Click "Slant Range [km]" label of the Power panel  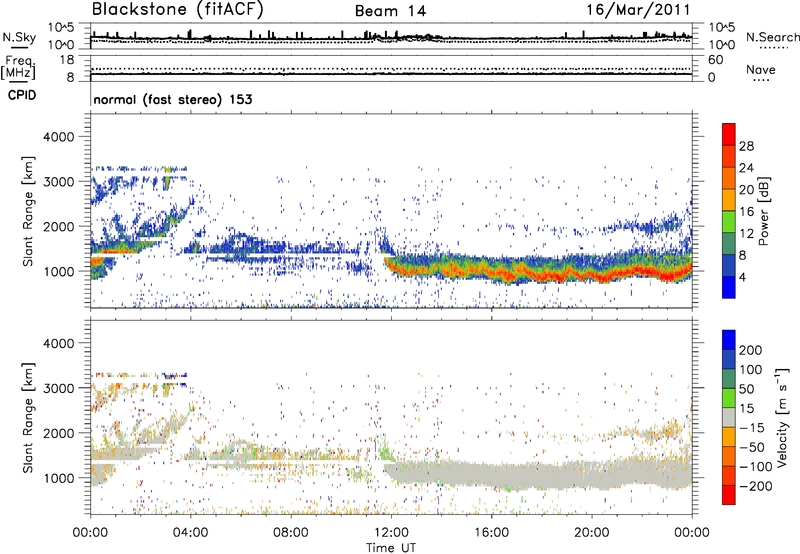pos(28,211)
